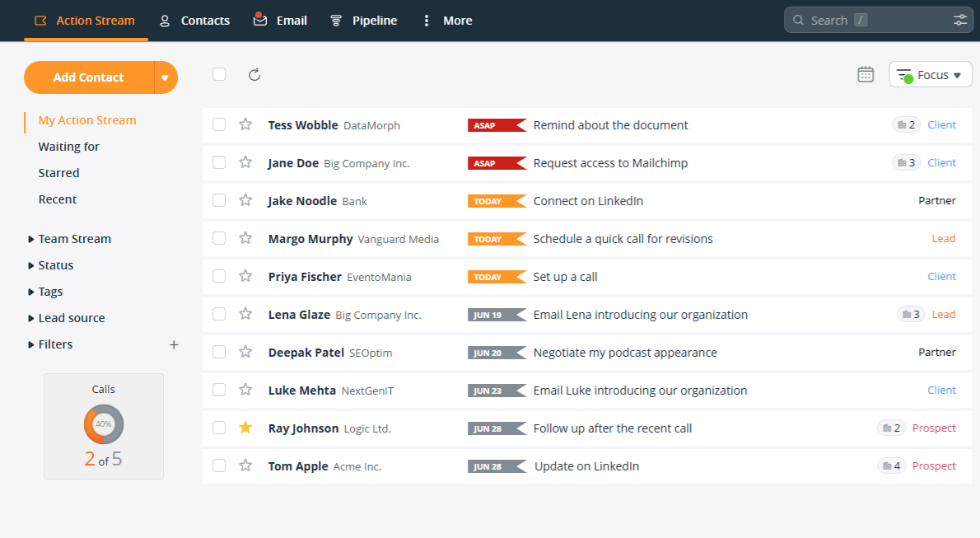Click the Lead status for Margo Murphy
Screen dimensions: 980x538
pos(944,238)
